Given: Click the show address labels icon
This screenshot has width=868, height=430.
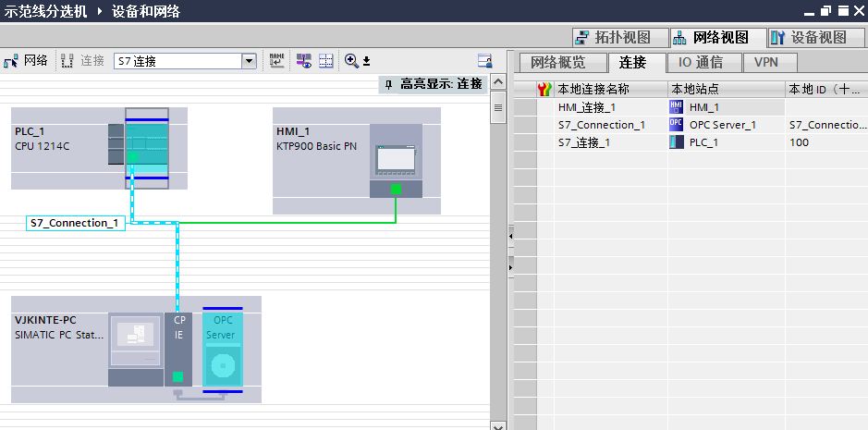Looking at the screenshot, I should pos(304,61).
